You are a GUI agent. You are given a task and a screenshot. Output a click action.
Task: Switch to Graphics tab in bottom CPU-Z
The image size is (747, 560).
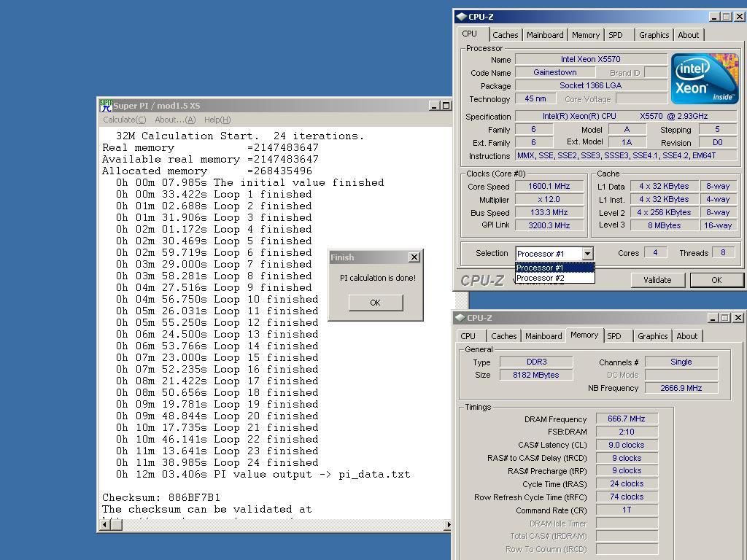coord(652,335)
